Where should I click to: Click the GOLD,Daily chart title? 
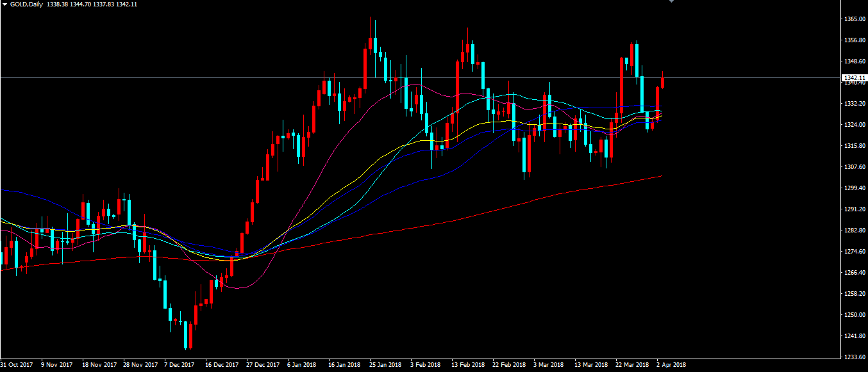(26, 4)
